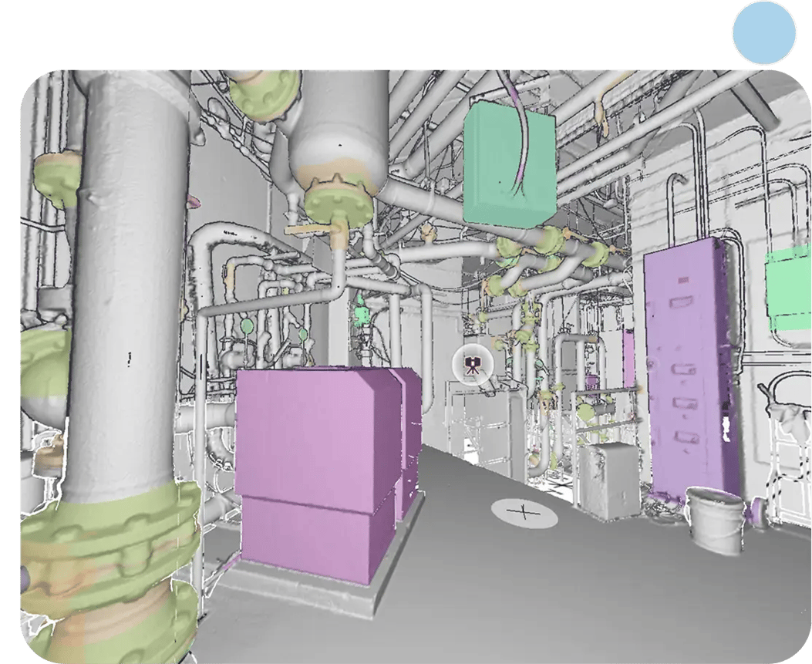This screenshot has height=664, width=812.
Task: Select the small gray box beside purple panel
Action: point(609,478)
